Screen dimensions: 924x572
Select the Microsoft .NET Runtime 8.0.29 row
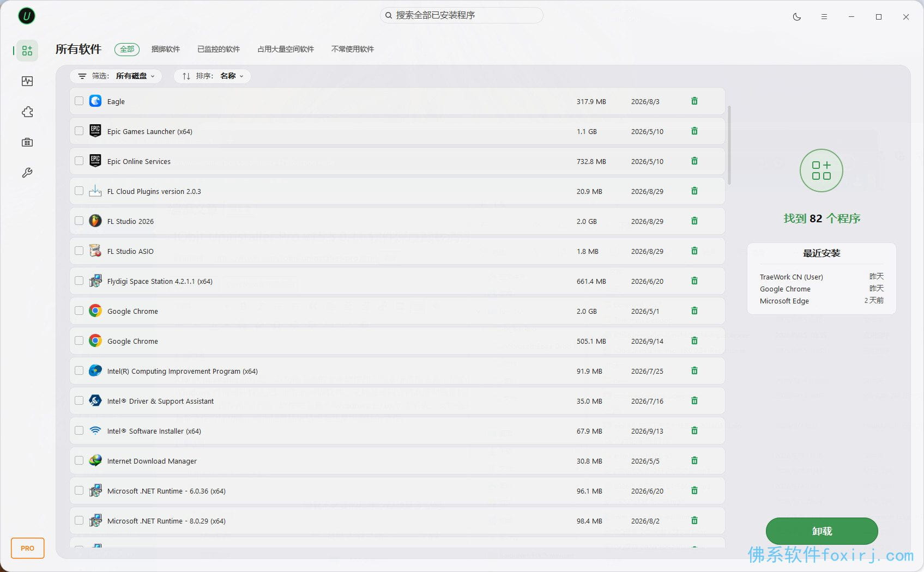(397, 520)
